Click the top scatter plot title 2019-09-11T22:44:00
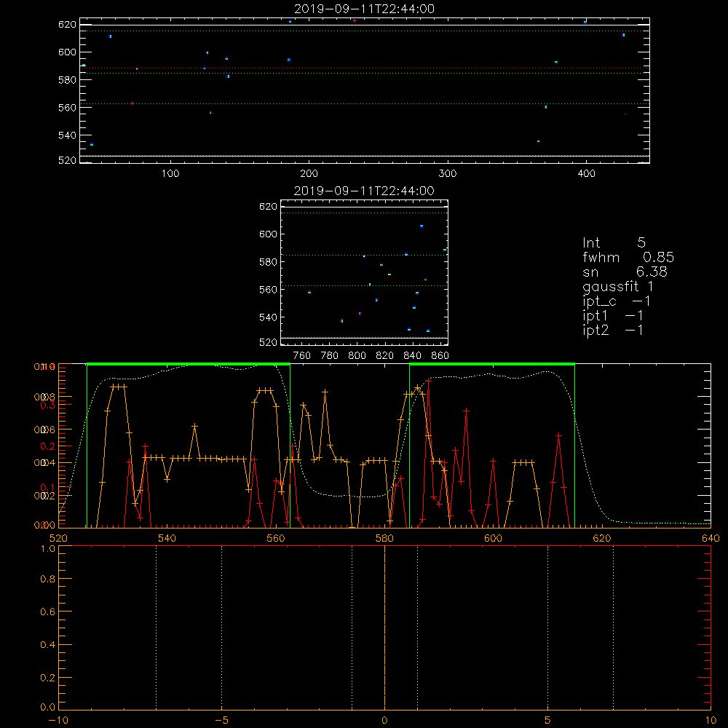The image size is (728, 728). point(364,9)
